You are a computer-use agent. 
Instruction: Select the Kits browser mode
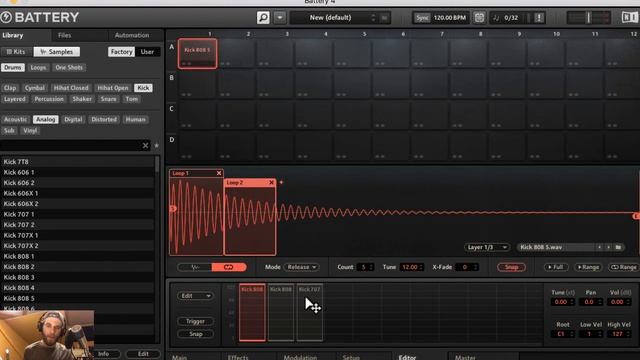(16, 52)
